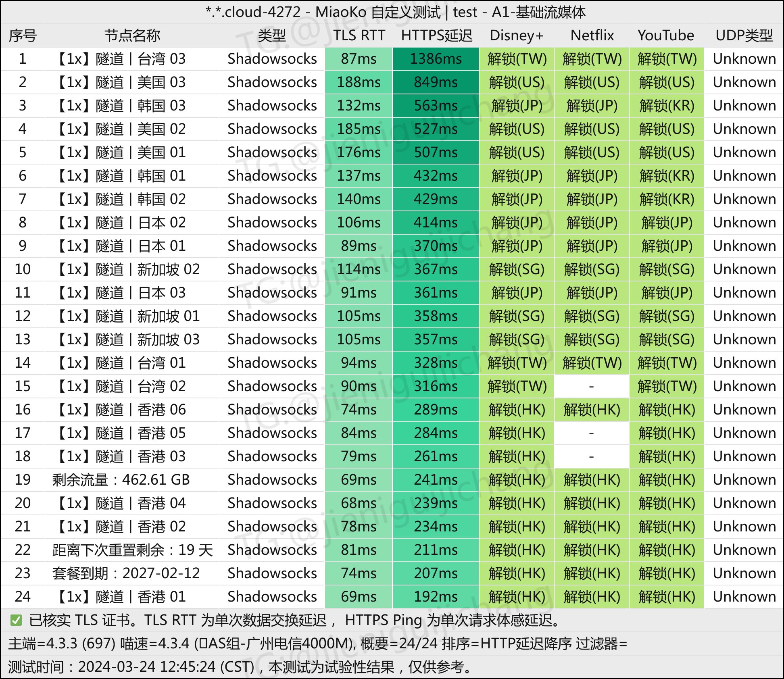784x679 pixels.
Task: Click the Netflix 解锁(HK) cell for 香港 01
Action: tap(592, 597)
